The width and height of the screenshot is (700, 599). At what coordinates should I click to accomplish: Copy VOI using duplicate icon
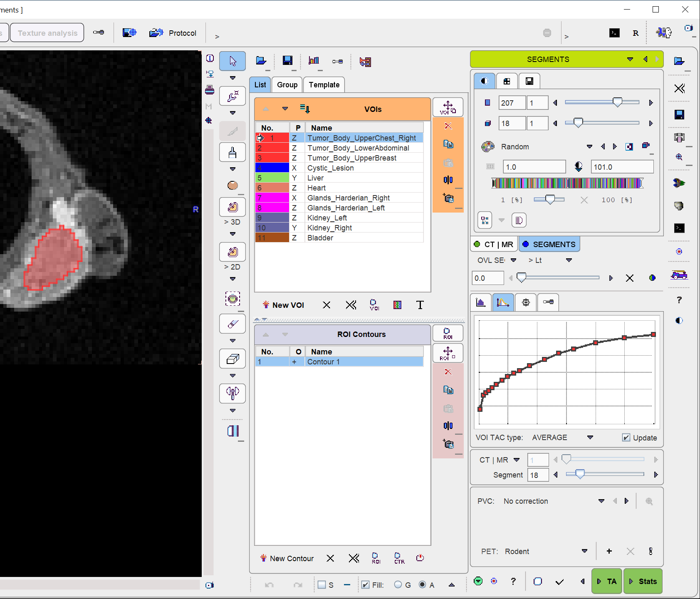click(x=448, y=144)
